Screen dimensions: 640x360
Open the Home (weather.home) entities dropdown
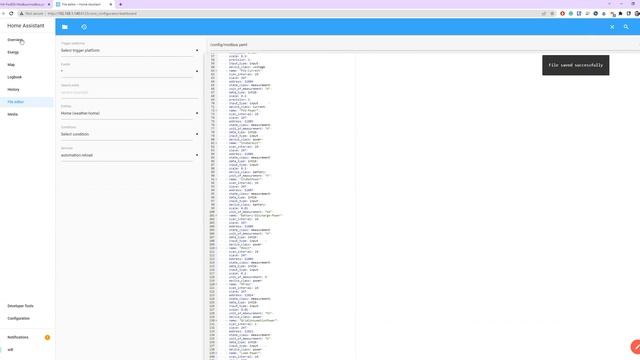pos(130,113)
